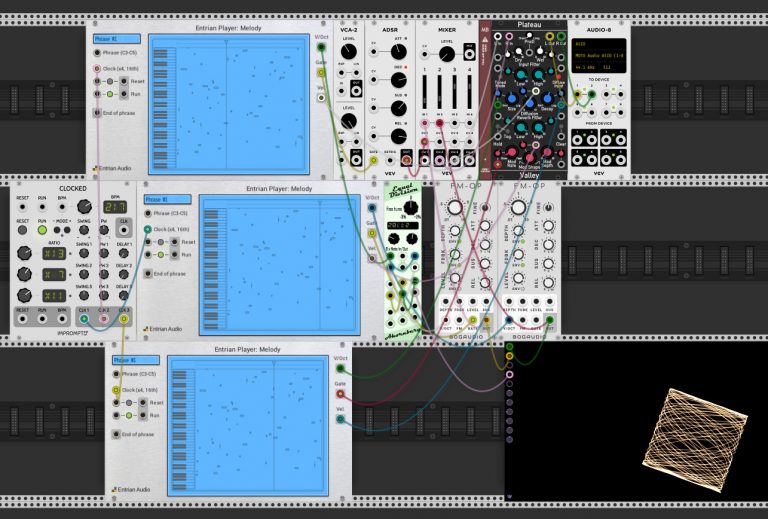The width and height of the screenshot is (768, 519).
Task: Click the OUT jack on right FM-OP
Action: click(550, 320)
